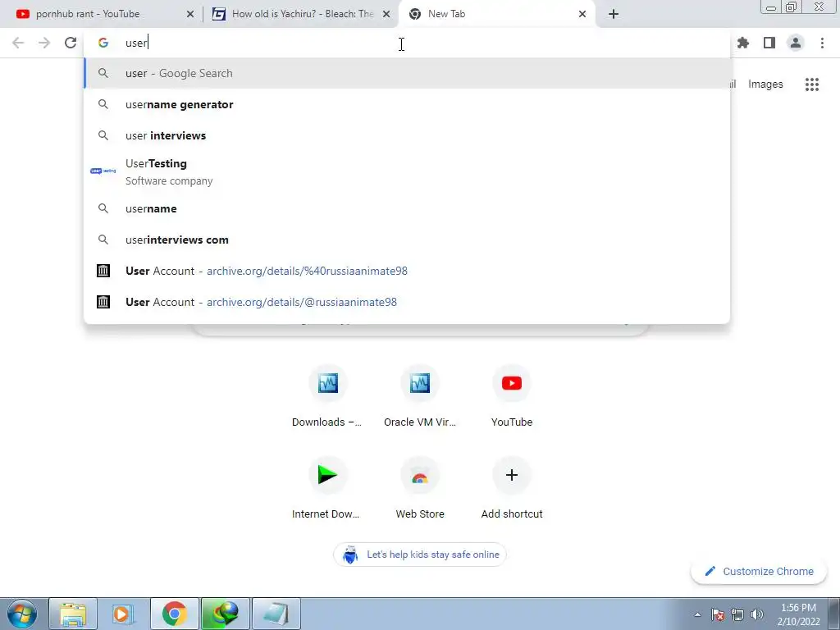Click the forward navigation arrow
Screen dimensions: 840x630
pyautogui.click(x=44, y=43)
